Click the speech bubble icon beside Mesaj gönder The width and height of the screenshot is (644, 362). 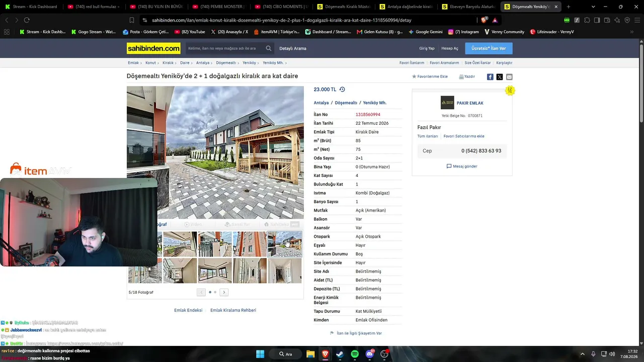pyautogui.click(x=449, y=166)
